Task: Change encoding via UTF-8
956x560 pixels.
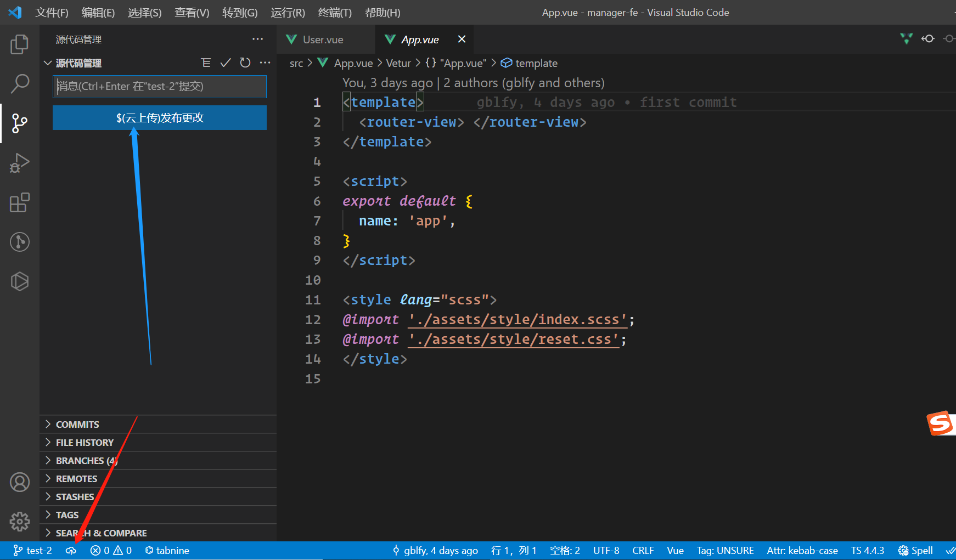Action: tap(606, 550)
